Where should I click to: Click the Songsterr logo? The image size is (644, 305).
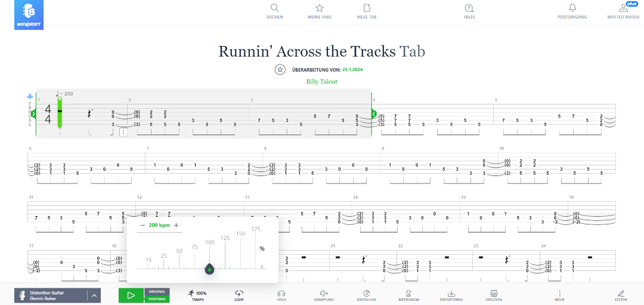[29, 14]
